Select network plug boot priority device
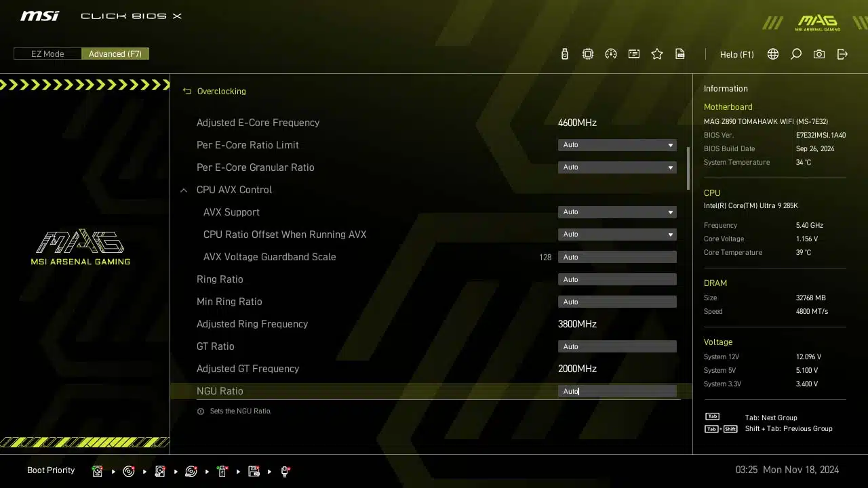 tap(285, 471)
